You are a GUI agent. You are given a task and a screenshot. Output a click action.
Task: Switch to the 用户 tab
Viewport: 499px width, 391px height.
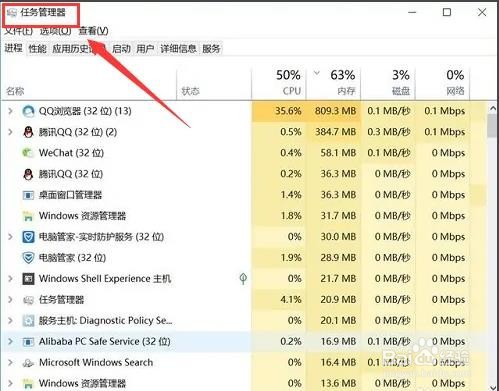(x=145, y=49)
